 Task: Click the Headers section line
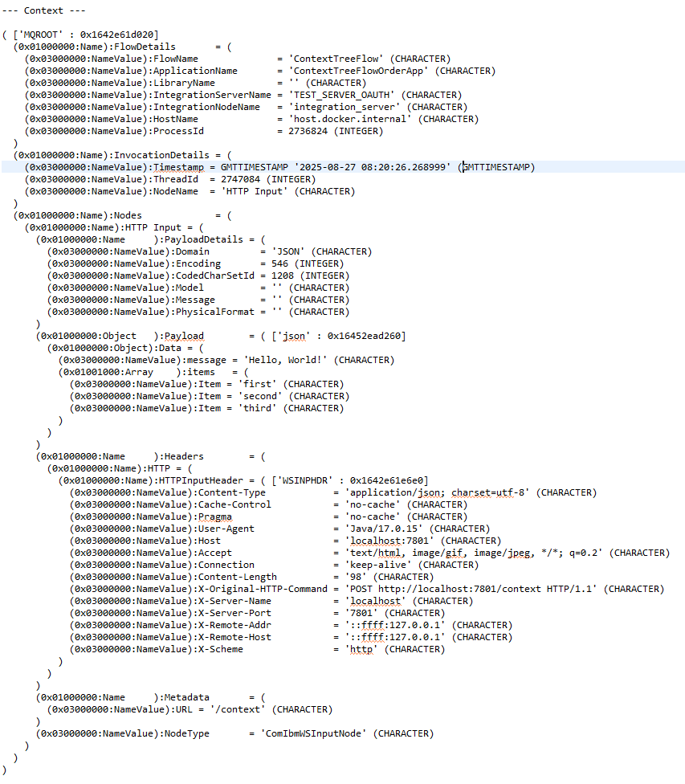point(150,456)
